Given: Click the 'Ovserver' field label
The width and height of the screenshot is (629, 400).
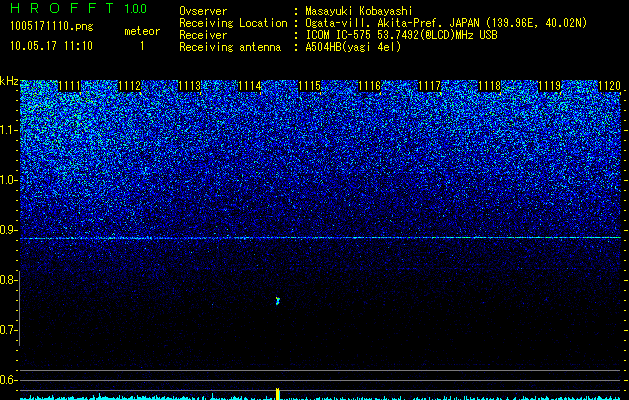Looking at the screenshot, I should [203, 11].
